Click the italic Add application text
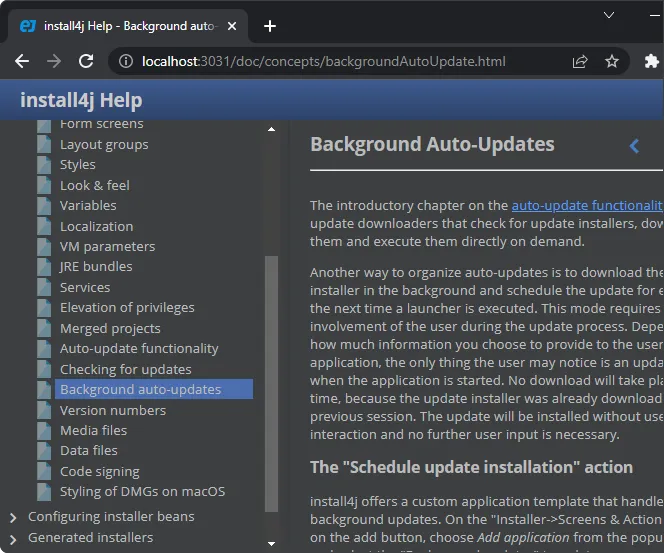 523,537
